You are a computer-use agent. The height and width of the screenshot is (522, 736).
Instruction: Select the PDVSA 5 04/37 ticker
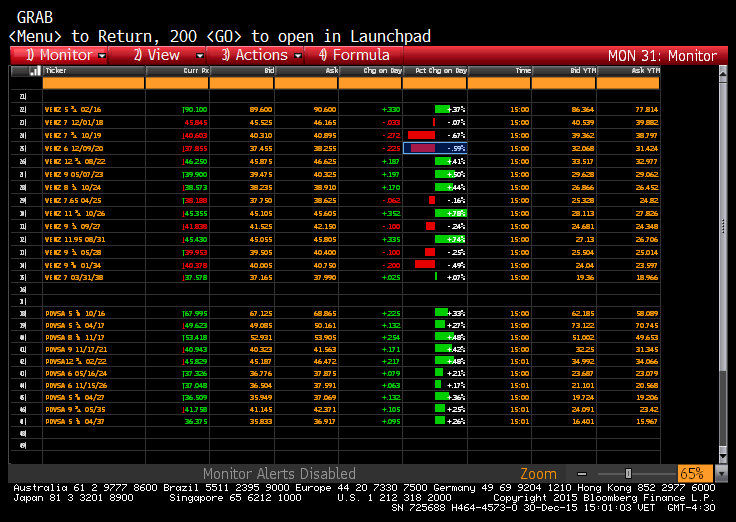[75, 422]
